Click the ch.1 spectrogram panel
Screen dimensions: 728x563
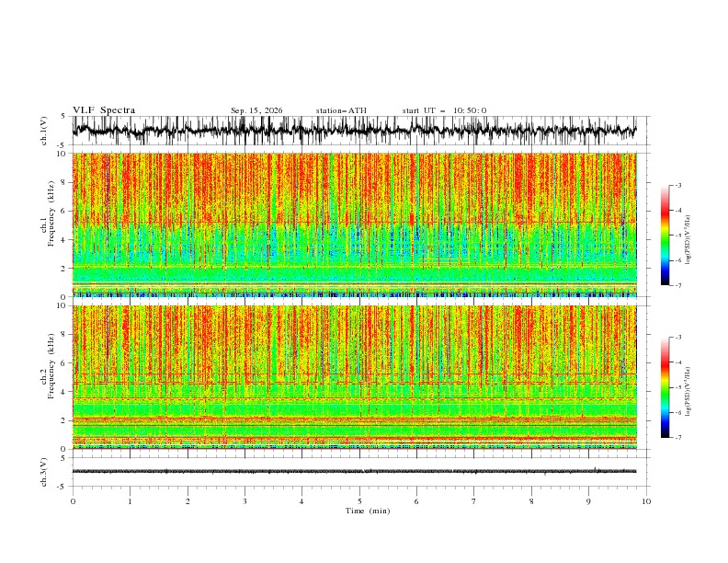[x=354, y=224]
